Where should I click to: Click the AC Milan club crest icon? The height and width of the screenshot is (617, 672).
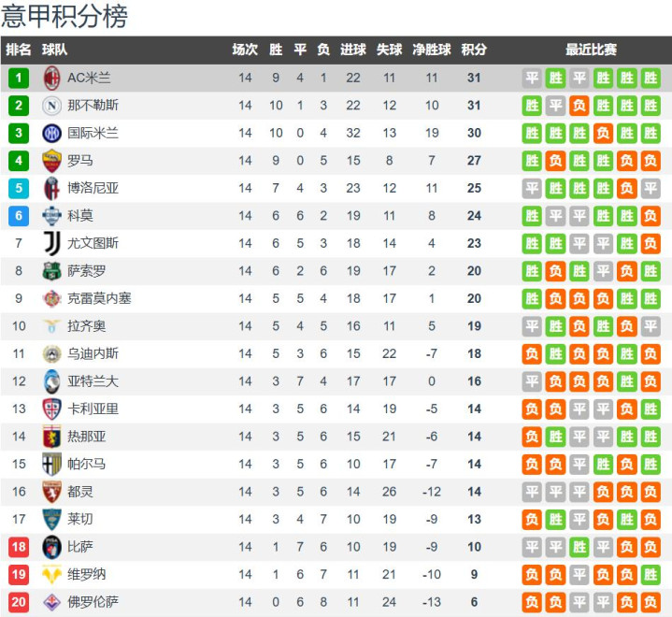[51, 79]
